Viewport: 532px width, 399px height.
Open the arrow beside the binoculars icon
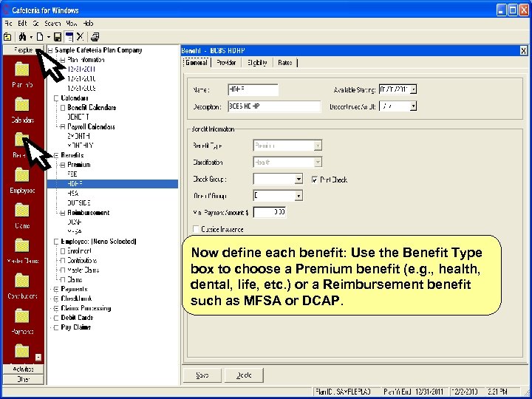pos(31,37)
